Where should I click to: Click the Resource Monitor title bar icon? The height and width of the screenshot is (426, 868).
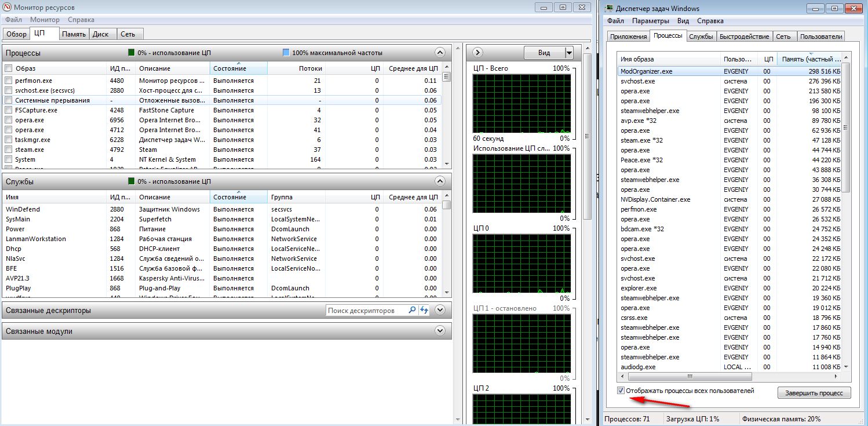pos(6,8)
